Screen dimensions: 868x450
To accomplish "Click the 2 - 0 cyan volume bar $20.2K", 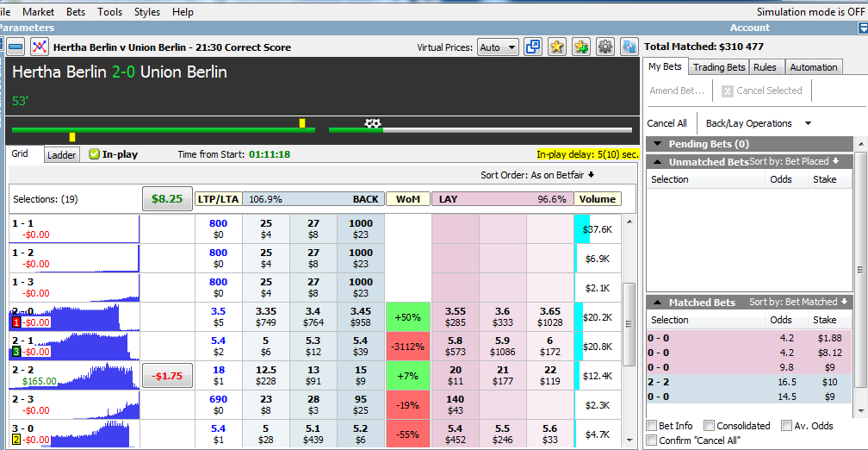I will (579, 317).
